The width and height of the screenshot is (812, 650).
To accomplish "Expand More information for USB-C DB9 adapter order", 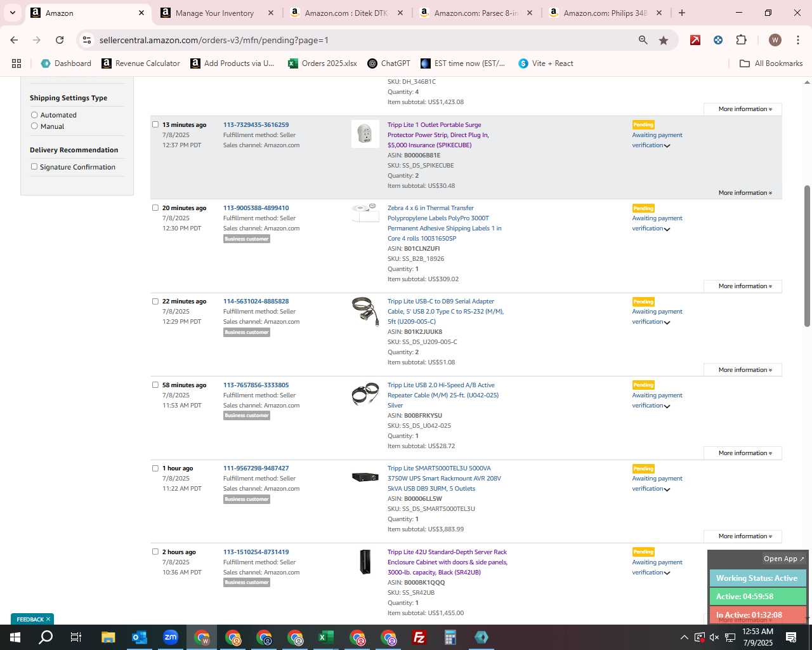I will [x=743, y=370].
